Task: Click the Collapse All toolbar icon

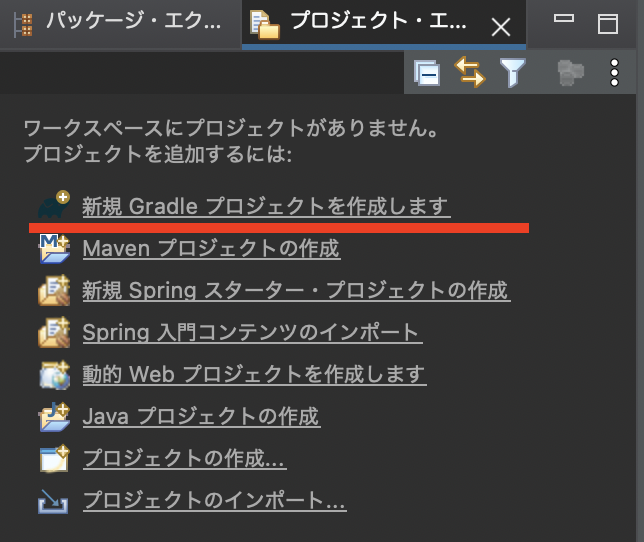Action: pyautogui.click(x=427, y=73)
